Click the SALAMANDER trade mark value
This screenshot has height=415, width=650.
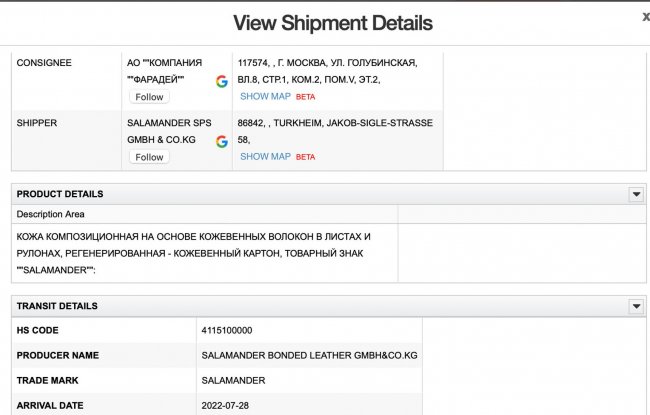233,380
